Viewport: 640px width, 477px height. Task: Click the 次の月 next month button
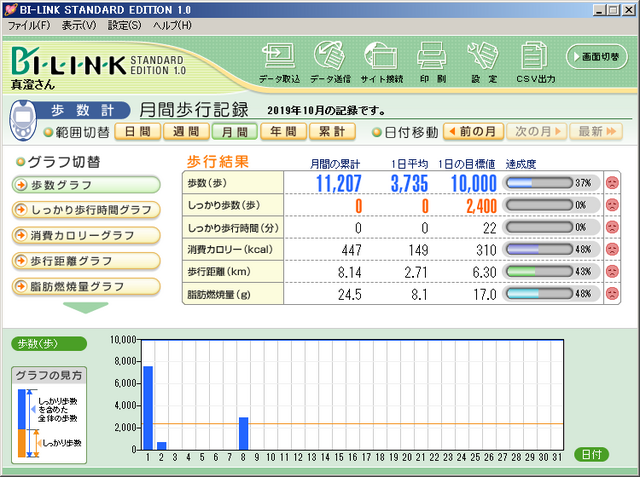[x=536, y=131]
